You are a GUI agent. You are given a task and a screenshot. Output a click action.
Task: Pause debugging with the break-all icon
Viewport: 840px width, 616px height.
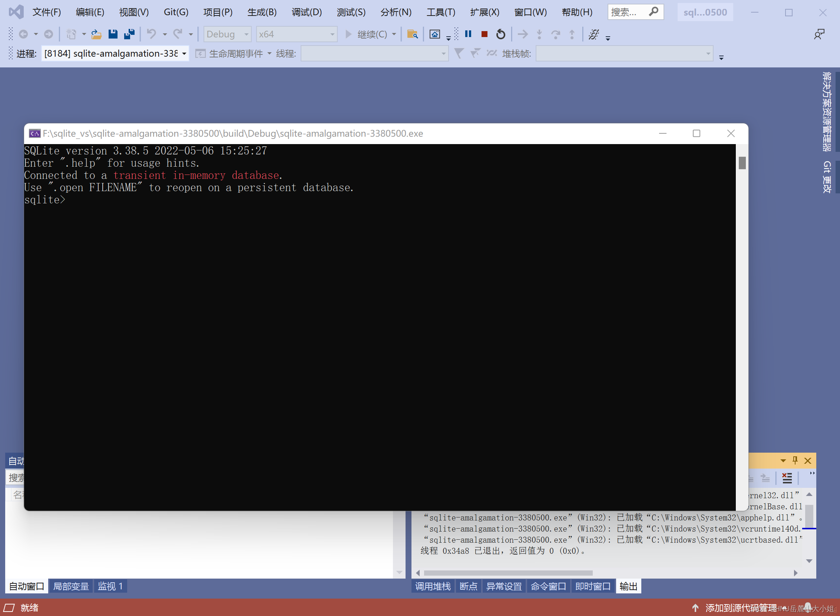[468, 34]
